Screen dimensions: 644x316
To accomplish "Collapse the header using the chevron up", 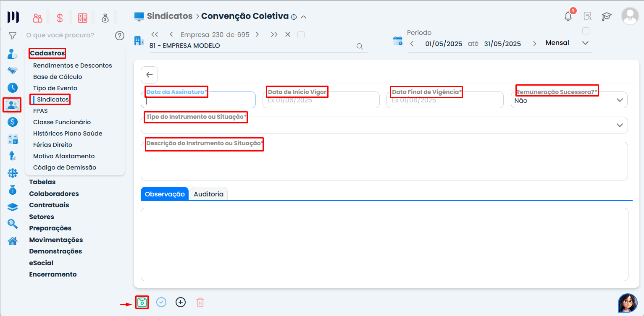I will tap(304, 17).
